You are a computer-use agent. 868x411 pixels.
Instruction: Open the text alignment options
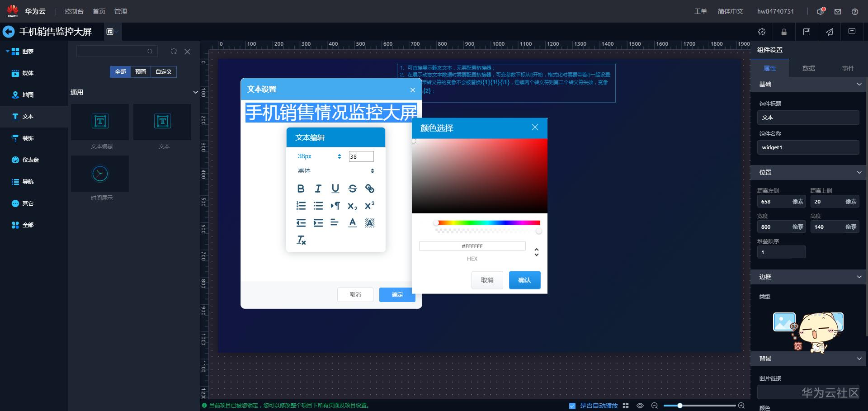pyautogui.click(x=335, y=223)
